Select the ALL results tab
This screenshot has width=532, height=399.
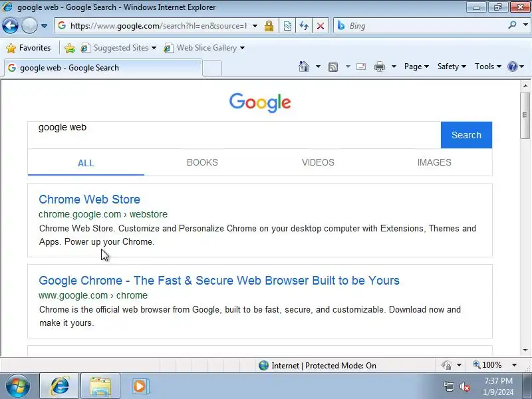point(86,163)
